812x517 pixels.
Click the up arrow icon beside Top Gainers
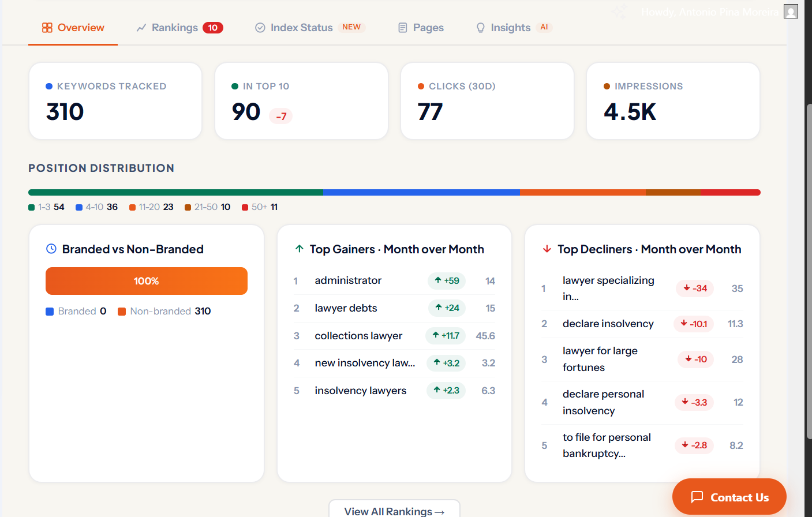coord(300,249)
